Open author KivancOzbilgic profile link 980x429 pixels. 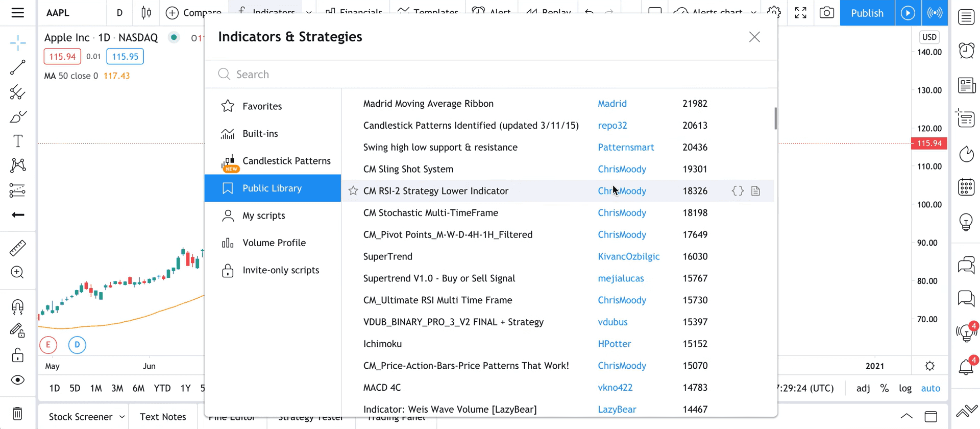click(x=629, y=256)
